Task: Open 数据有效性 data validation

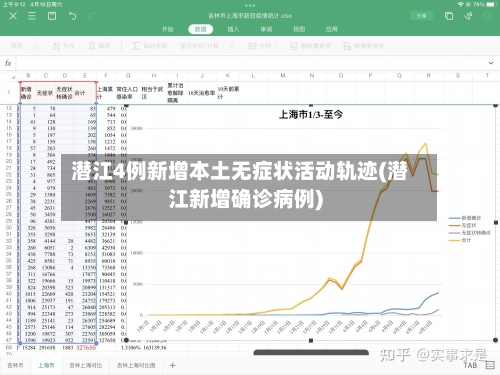Action: pyautogui.click(x=363, y=46)
